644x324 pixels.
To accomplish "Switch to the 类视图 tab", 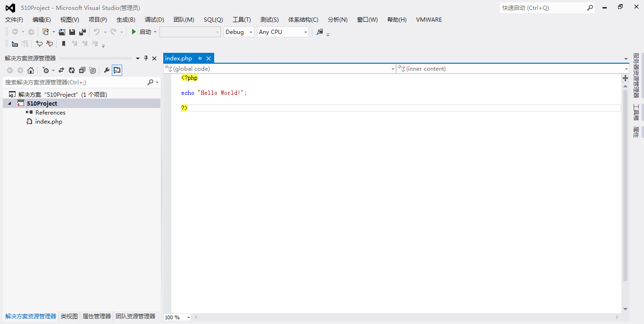I will 69,316.
